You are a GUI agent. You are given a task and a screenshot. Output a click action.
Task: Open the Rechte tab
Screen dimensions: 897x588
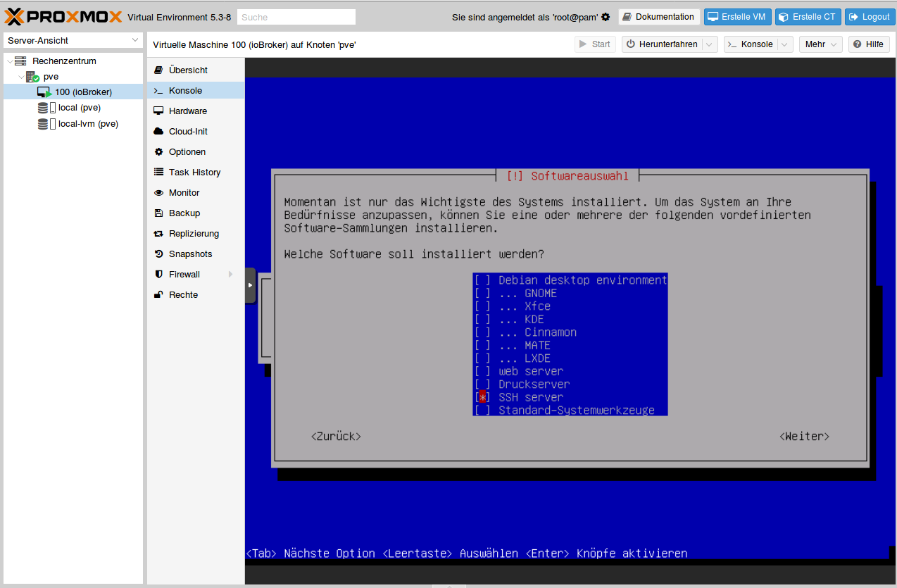pyautogui.click(x=196, y=295)
